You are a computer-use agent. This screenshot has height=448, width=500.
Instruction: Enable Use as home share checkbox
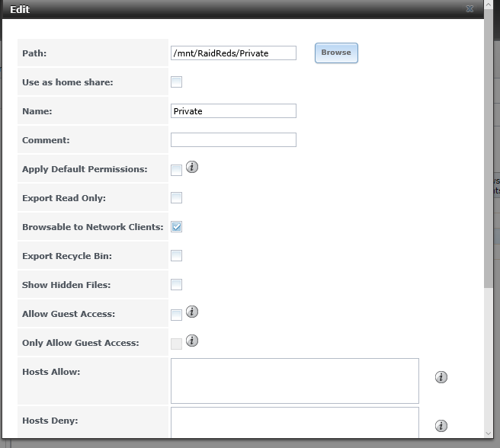(x=176, y=82)
